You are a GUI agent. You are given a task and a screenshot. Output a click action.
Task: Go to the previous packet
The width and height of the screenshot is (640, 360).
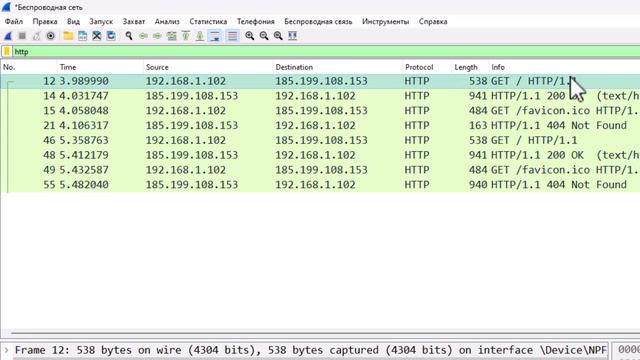tap(143, 36)
